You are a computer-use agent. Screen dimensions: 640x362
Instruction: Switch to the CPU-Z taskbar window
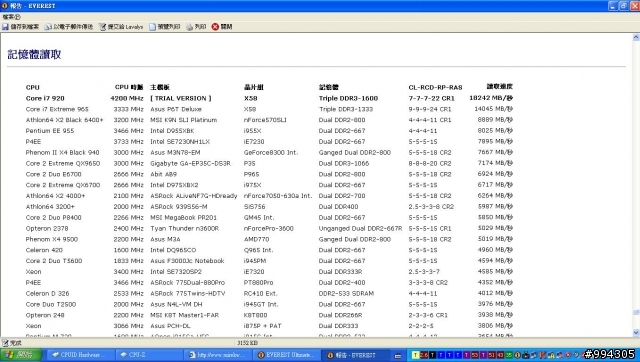point(149,355)
